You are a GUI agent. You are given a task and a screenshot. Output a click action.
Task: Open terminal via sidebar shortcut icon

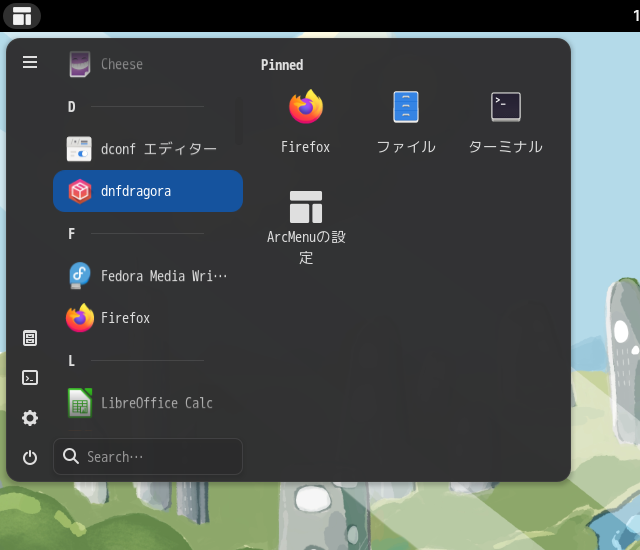(30, 378)
